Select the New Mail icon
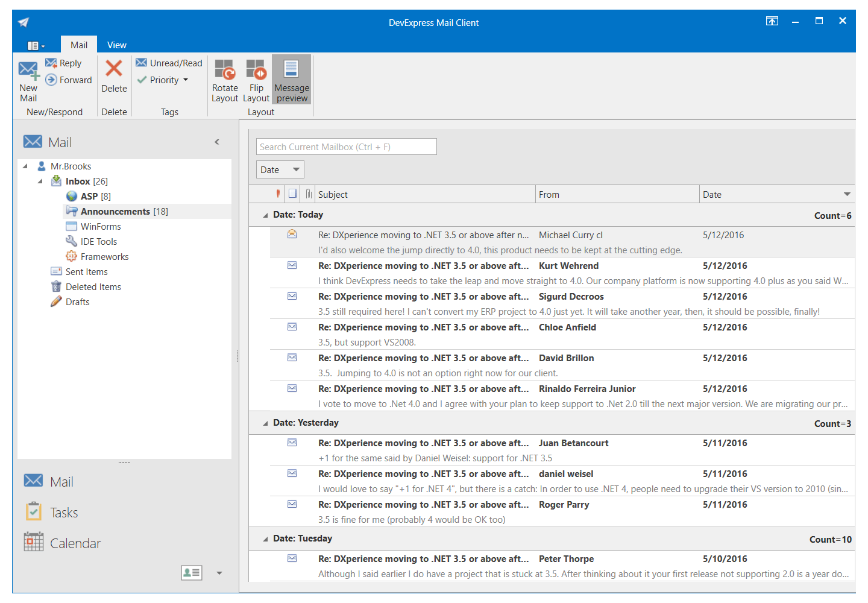The height and width of the screenshot is (603, 868). click(x=28, y=78)
